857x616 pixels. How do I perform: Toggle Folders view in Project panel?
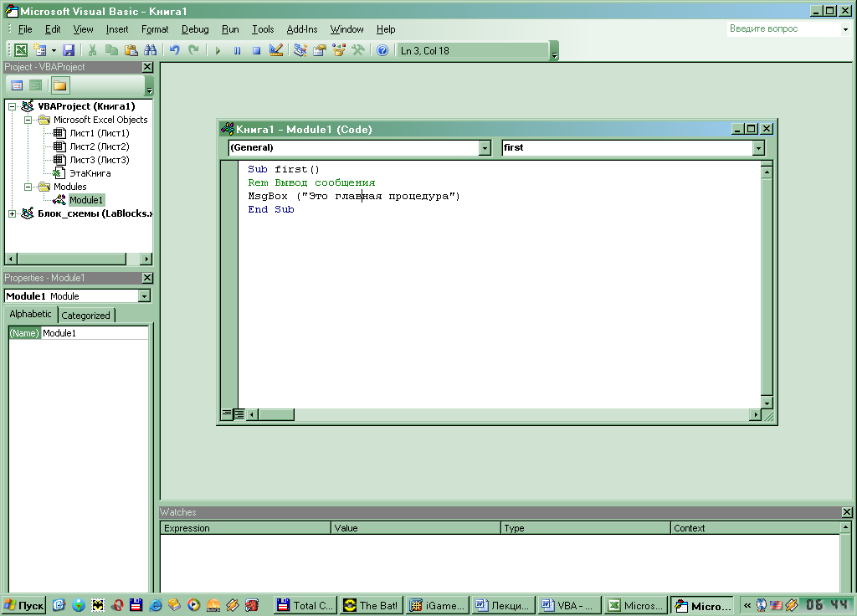[x=59, y=85]
